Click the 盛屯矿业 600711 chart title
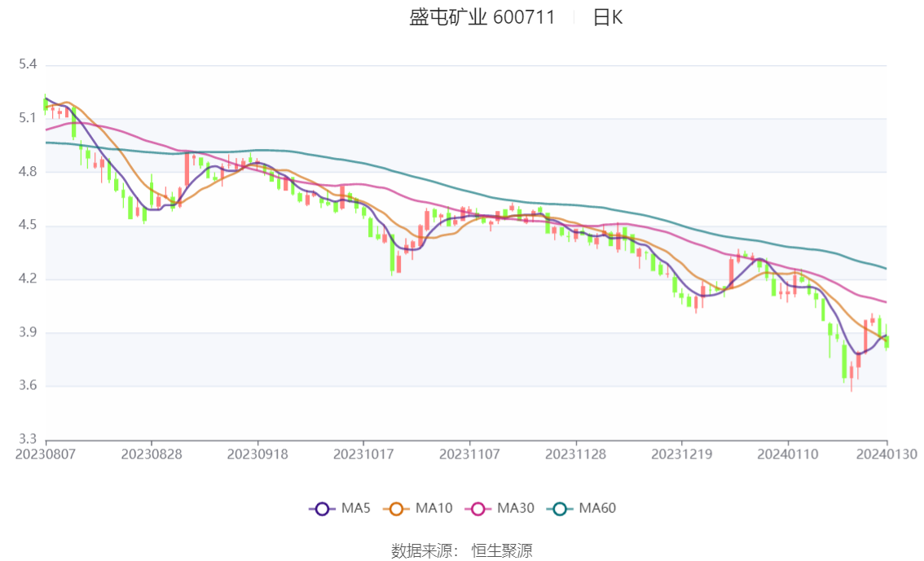The height and width of the screenshot is (561, 924). click(482, 18)
